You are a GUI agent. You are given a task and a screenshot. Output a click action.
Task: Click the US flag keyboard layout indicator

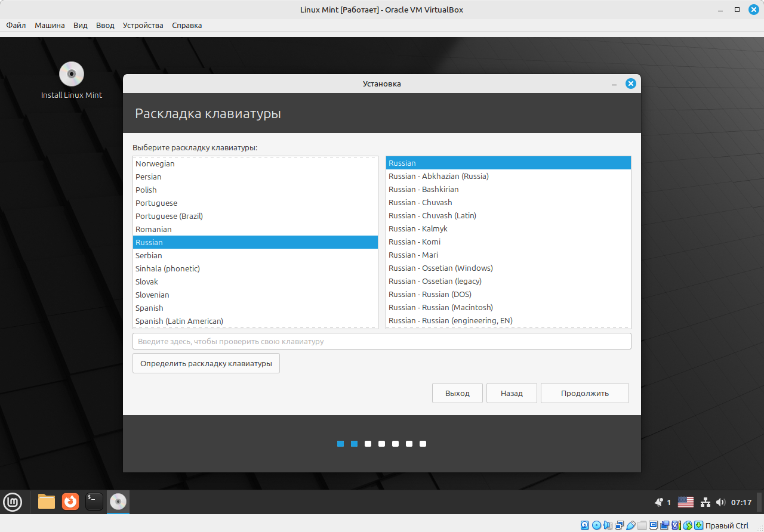coord(686,502)
